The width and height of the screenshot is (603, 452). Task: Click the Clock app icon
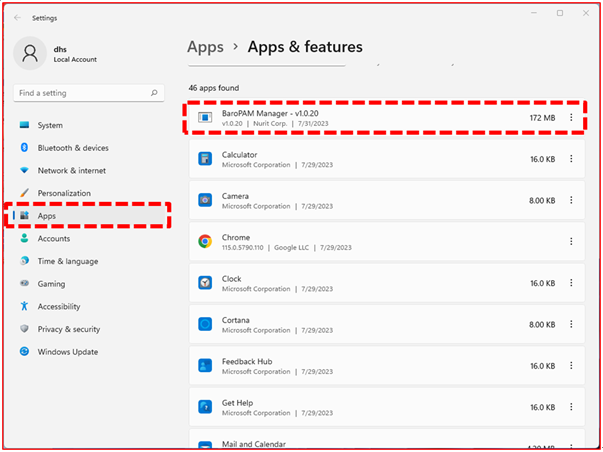(205, 283)
